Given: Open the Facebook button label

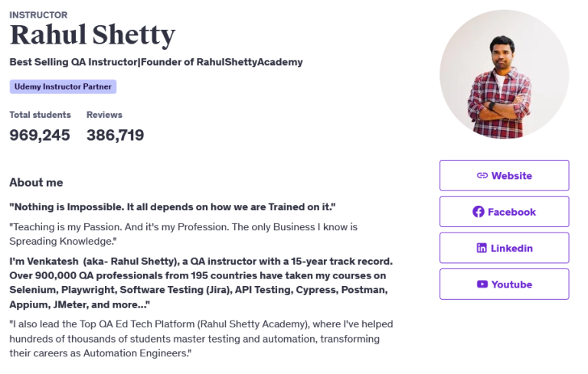Looking at the screenshot, I should (511, 212).
